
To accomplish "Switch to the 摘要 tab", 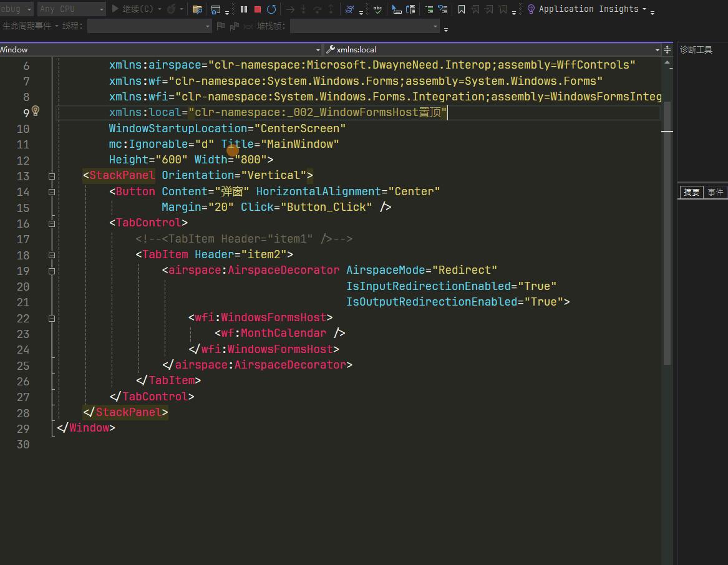I will pos(691,192).
